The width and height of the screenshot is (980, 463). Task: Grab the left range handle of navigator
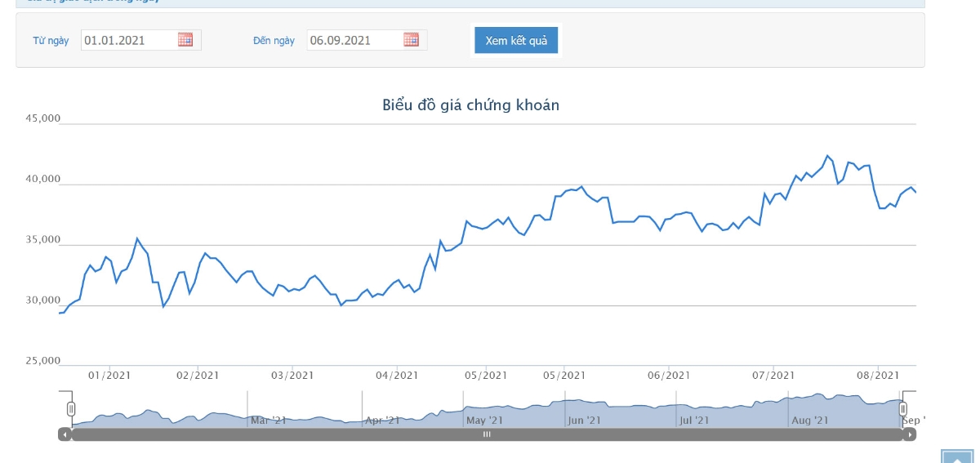point(71,408)
